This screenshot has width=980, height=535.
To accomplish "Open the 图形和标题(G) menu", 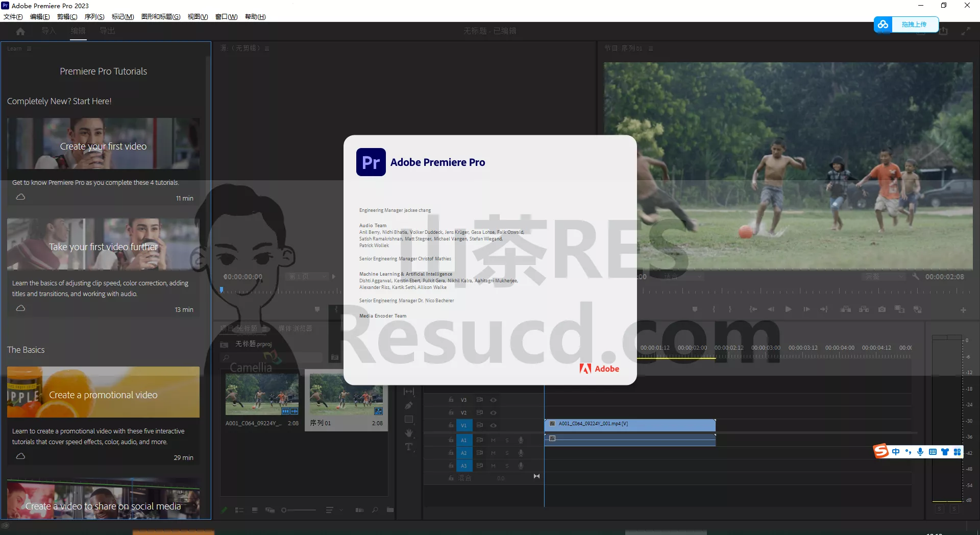I will point(161,16).
